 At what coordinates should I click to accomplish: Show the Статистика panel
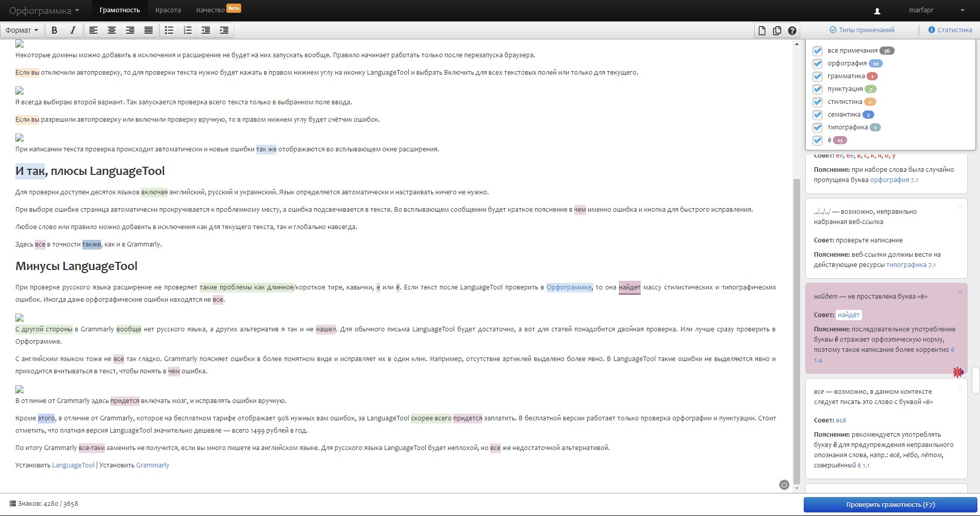950,30
